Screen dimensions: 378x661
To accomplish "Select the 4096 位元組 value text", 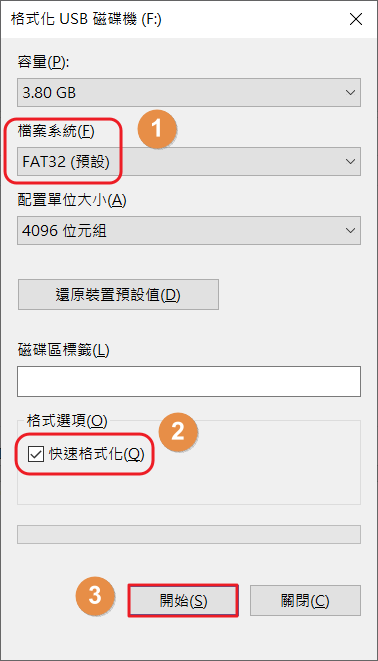I will pyautogui.click(x=64, y=231).
